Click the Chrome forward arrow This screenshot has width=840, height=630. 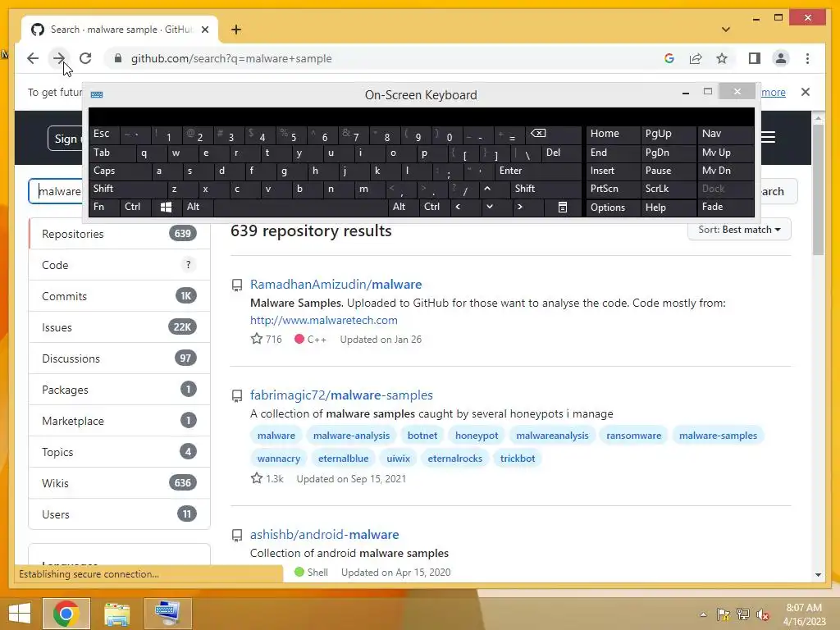point(59,58)
